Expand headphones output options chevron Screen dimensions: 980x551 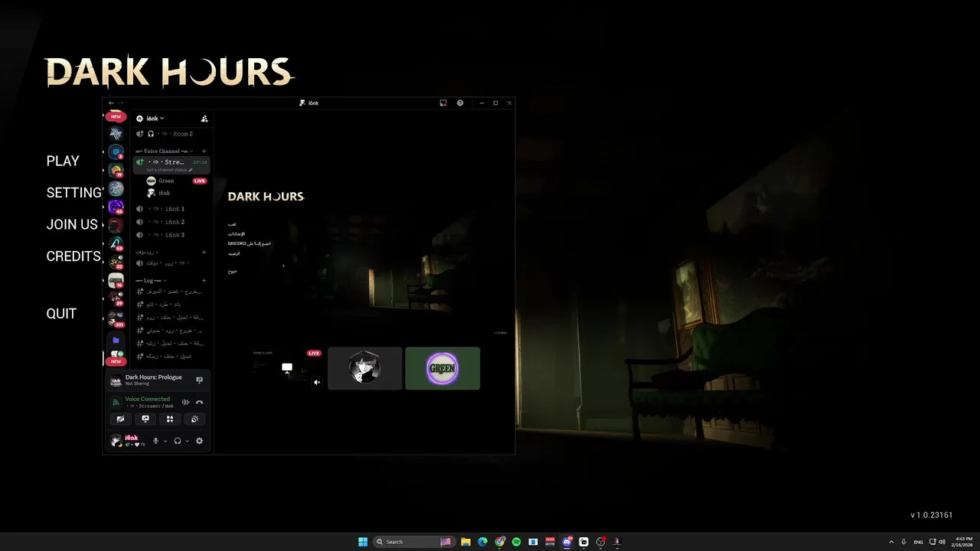coord(187,441)
